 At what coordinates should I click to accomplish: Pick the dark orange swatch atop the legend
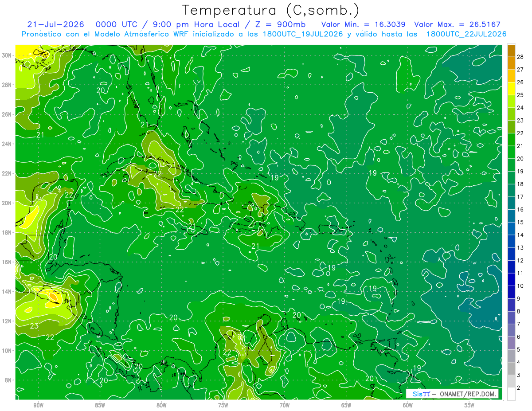511,51
